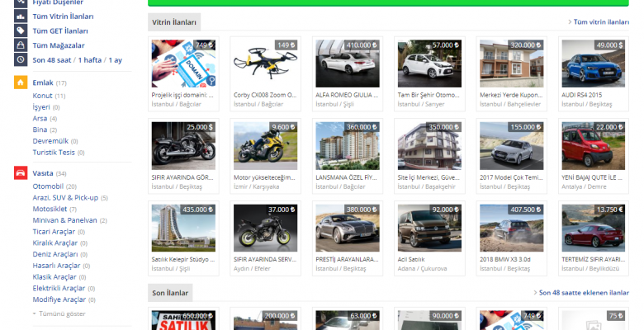This screenshot has height=330, width=644.
Task: Select Klasik Araçlar subcategory
Action: (x=55, y=277)
